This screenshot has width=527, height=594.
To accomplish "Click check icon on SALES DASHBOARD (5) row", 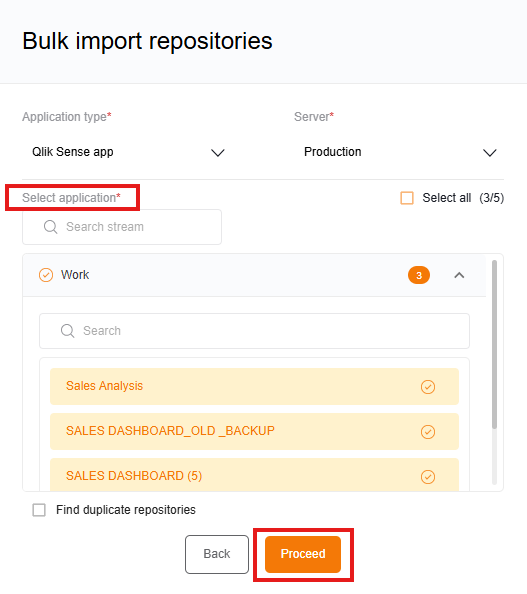I will pos(428,477).
